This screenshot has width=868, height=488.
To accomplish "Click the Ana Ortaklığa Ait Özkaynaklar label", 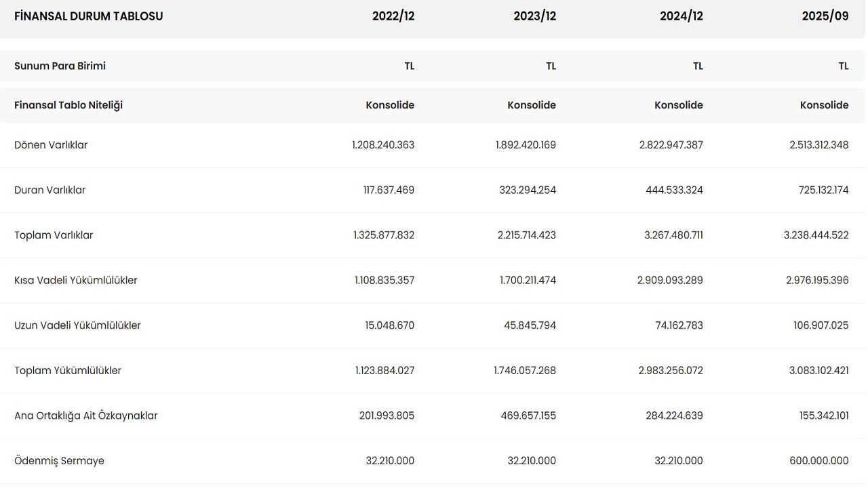I will click(x=85, y=416).
